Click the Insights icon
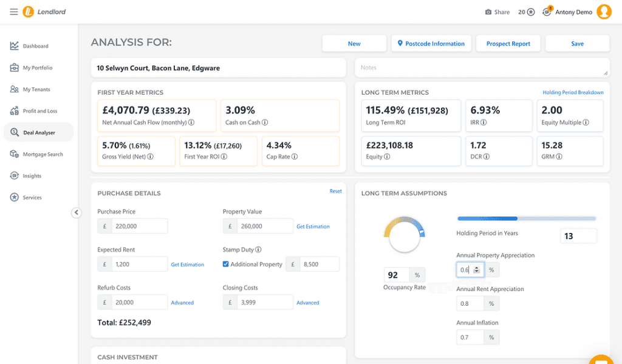 pyautogui.click(x=15, y=175)
